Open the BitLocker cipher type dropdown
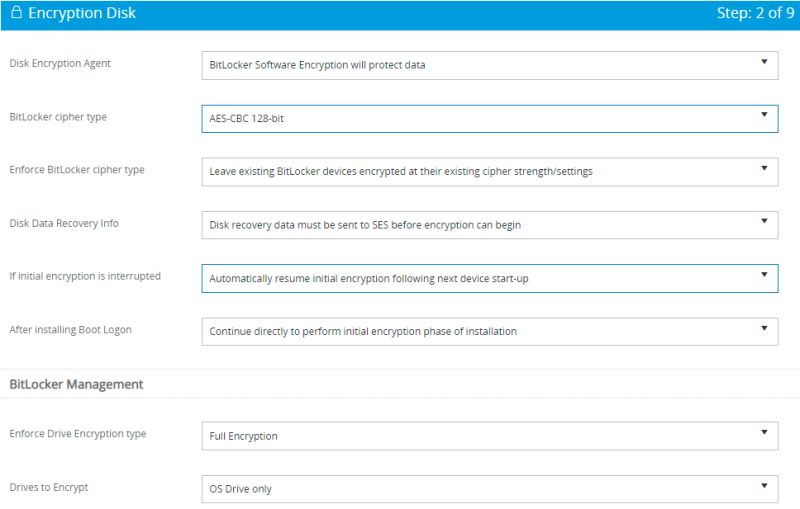Viewport: 800px width, 509px height. (x=490, y=119)
